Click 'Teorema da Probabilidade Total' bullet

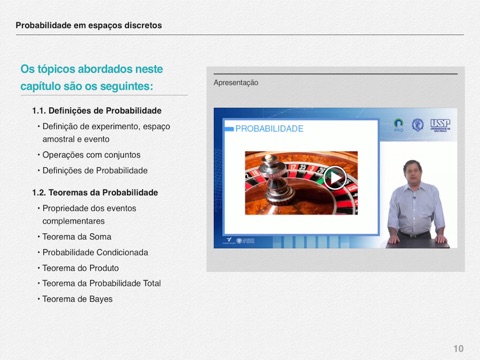[101, 283]
